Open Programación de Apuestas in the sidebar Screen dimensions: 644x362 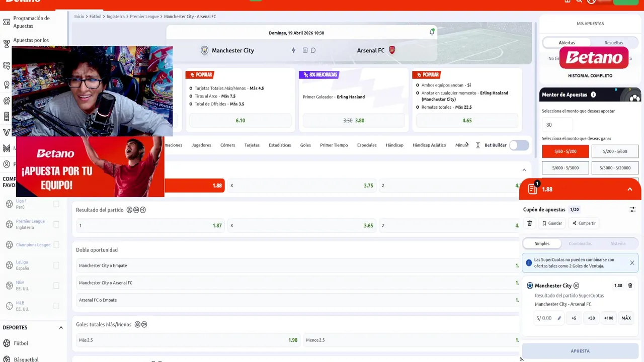point(31,22)
